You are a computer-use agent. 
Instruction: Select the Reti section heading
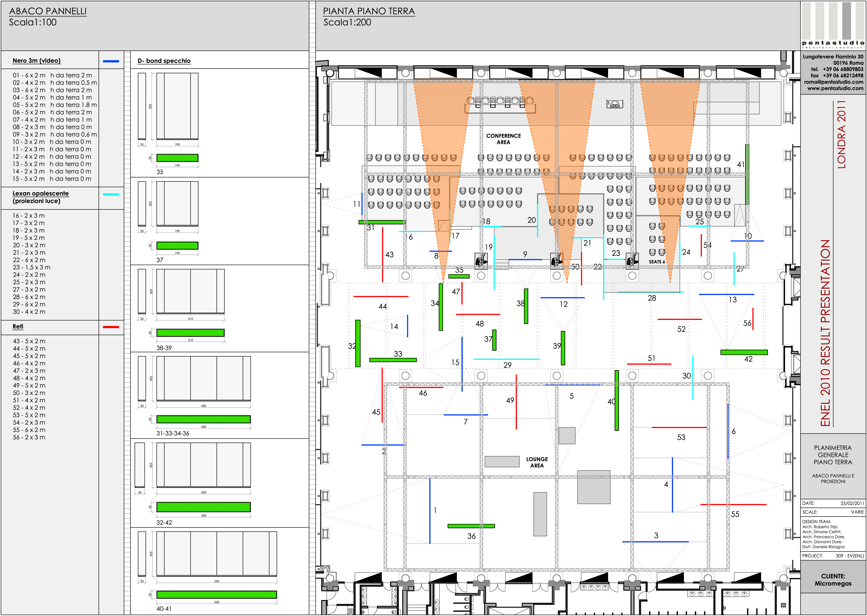coord(18,327)
